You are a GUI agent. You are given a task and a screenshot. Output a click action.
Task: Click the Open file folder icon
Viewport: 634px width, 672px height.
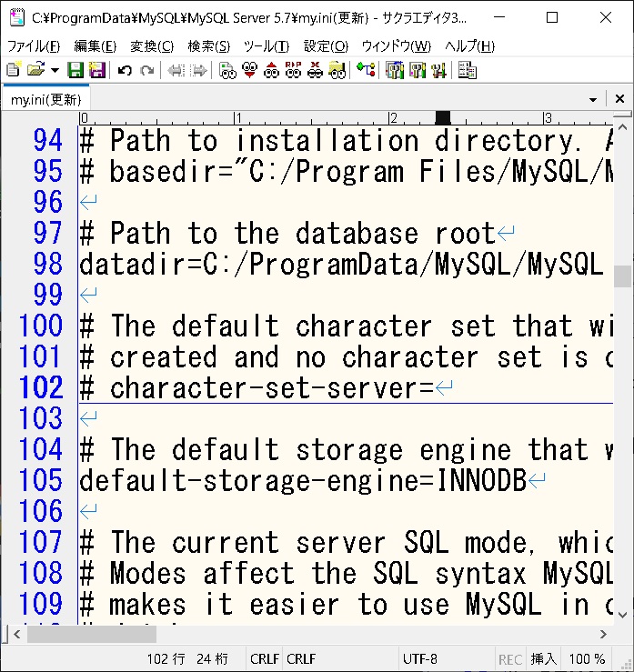(x=36, y=70)
